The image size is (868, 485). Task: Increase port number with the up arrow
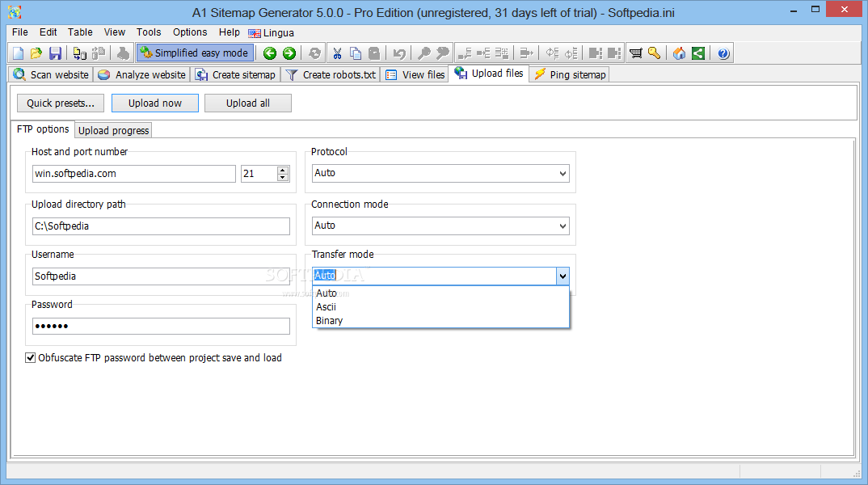click(283, 170)
